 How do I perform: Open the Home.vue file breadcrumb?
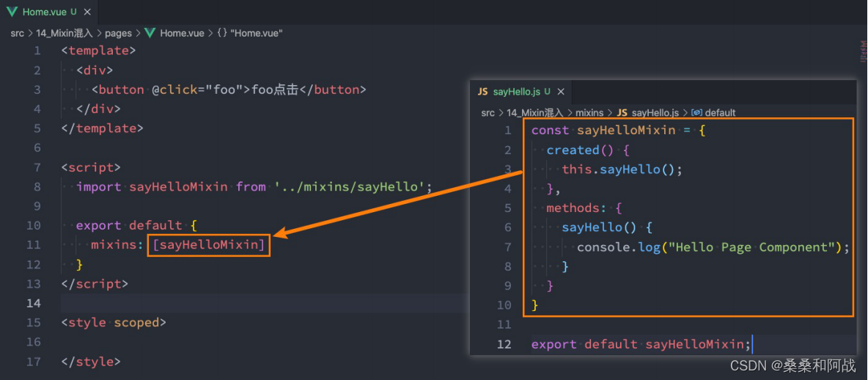(x=182, y=33)
